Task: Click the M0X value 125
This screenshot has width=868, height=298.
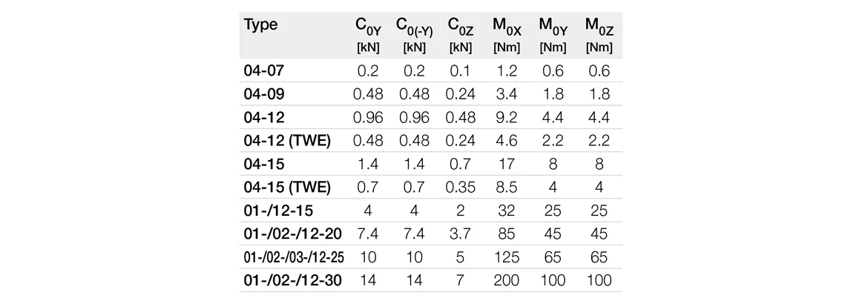Action: (x=507, y=257)
